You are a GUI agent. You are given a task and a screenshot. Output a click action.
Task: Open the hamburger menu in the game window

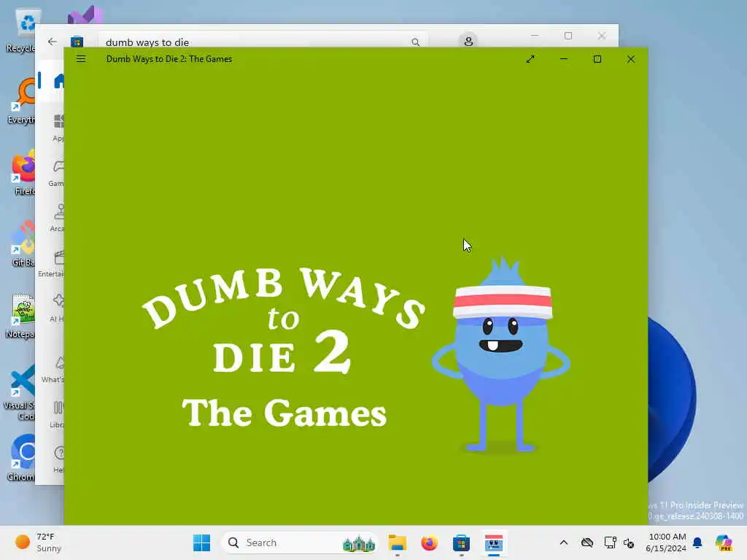[81, 59]
